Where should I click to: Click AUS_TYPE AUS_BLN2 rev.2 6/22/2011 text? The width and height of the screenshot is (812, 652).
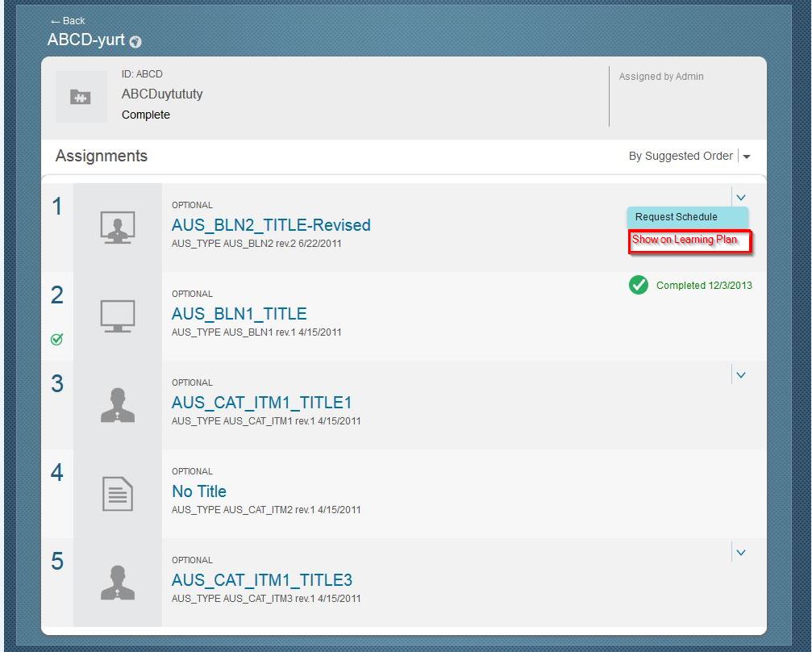256,244
